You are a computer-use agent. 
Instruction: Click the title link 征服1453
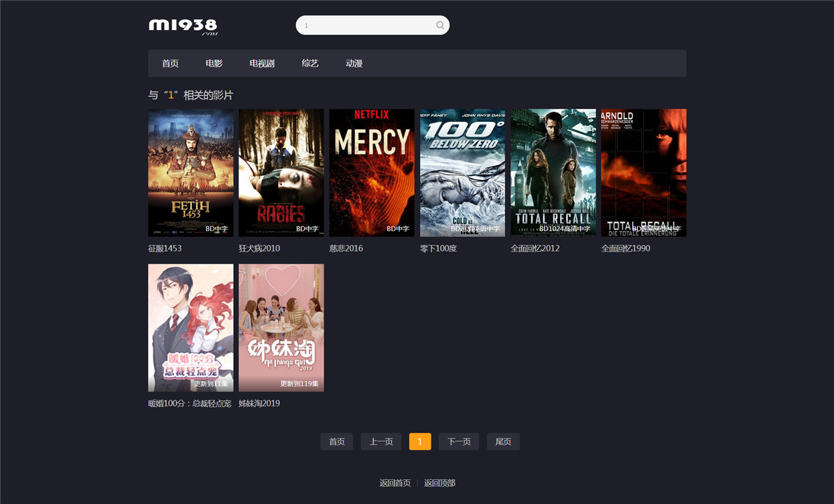tap(165, 248)
